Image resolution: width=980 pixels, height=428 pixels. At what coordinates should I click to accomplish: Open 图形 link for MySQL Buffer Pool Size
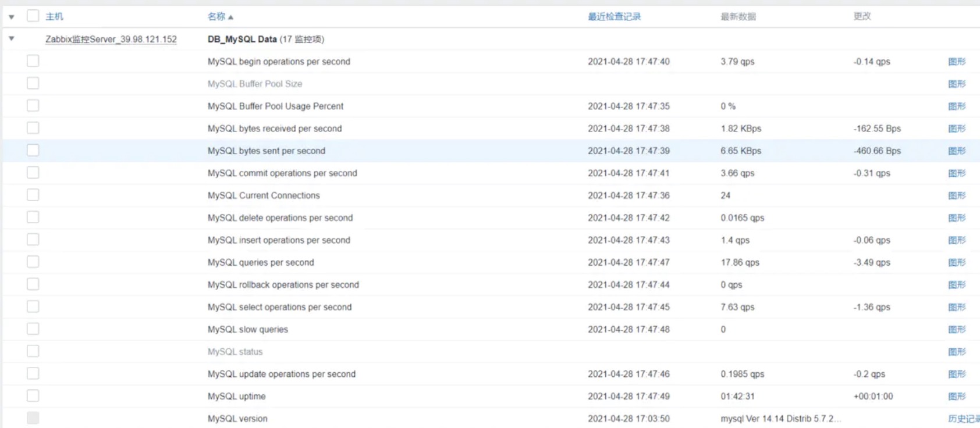956,84
